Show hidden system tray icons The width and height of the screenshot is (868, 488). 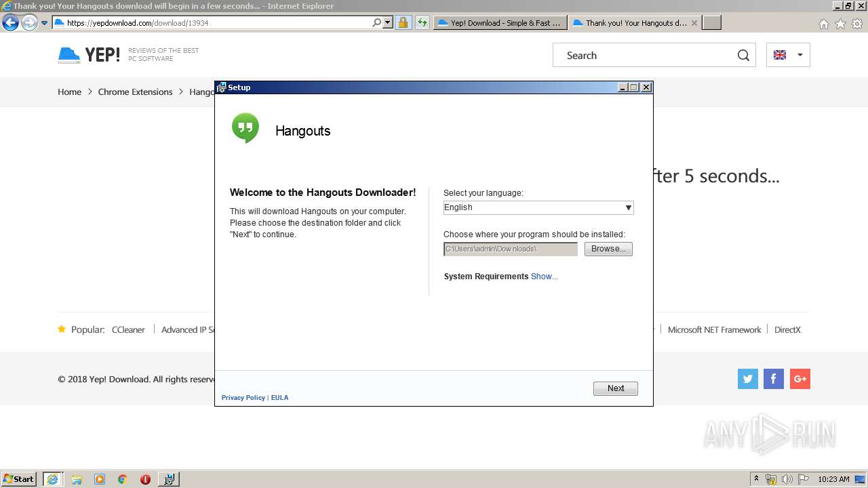tap(756, 479)
